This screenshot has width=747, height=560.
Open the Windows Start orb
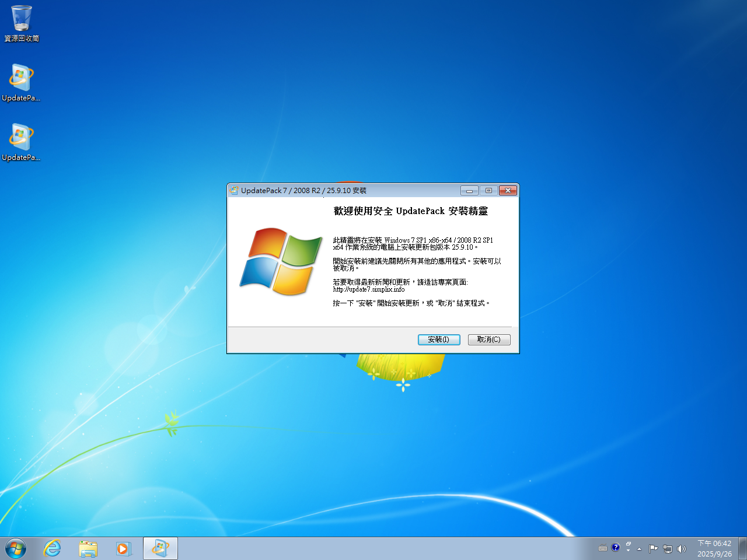(x=16, y=549)
